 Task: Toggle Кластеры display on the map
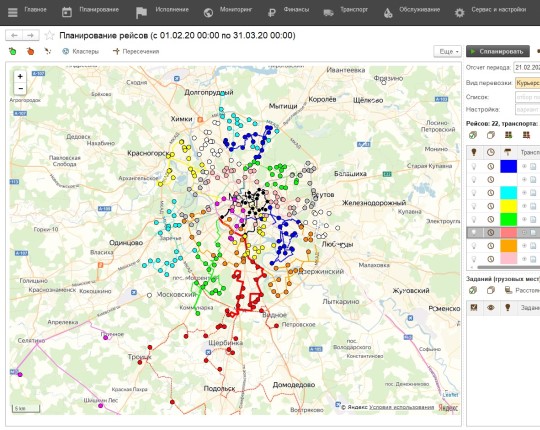pyautogui.click(x=80, y=51)
